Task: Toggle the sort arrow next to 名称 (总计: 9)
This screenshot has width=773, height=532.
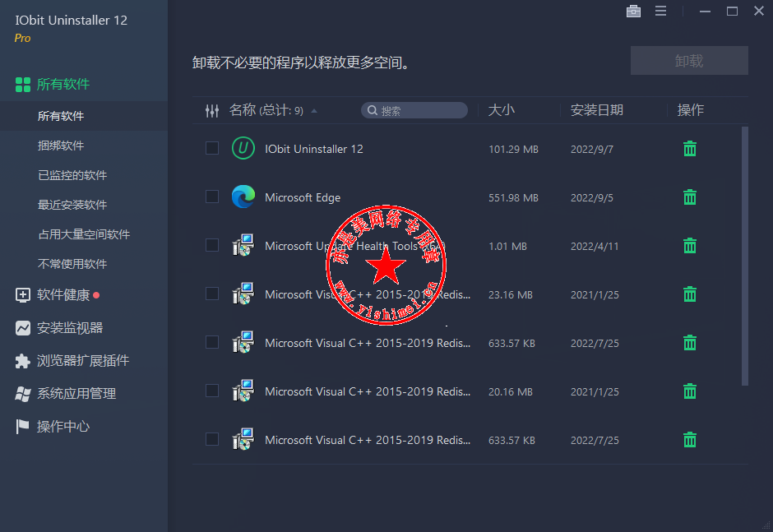Action: coord(314,111)
